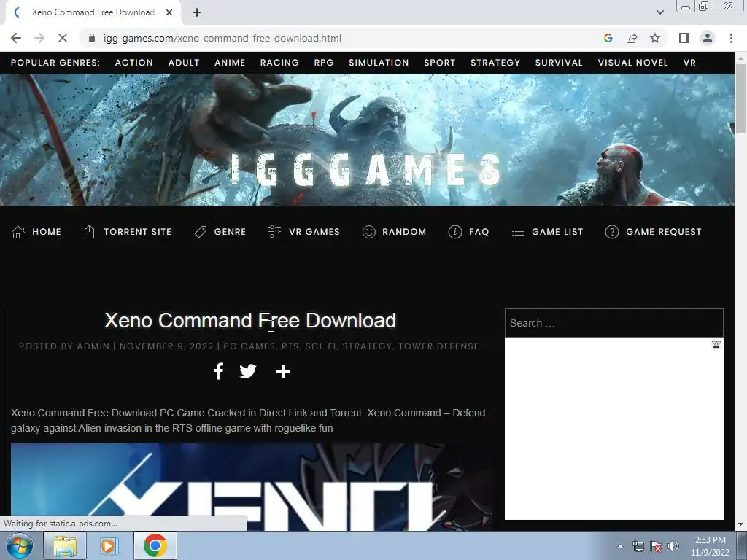Click the Game Request question icon
The image size is (747, 560).
(612, 232)
